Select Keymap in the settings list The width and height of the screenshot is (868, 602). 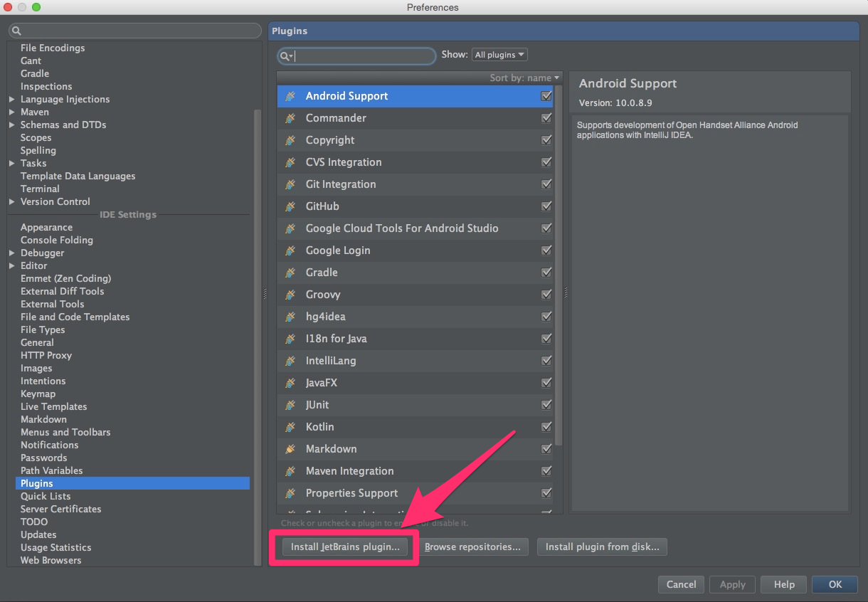point(38,394)
